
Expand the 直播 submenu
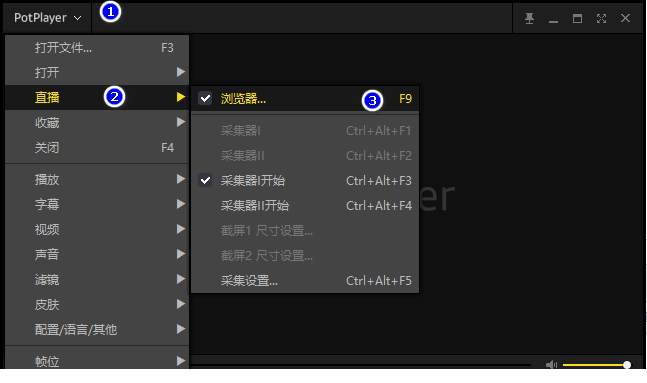[x=97, y=97]
